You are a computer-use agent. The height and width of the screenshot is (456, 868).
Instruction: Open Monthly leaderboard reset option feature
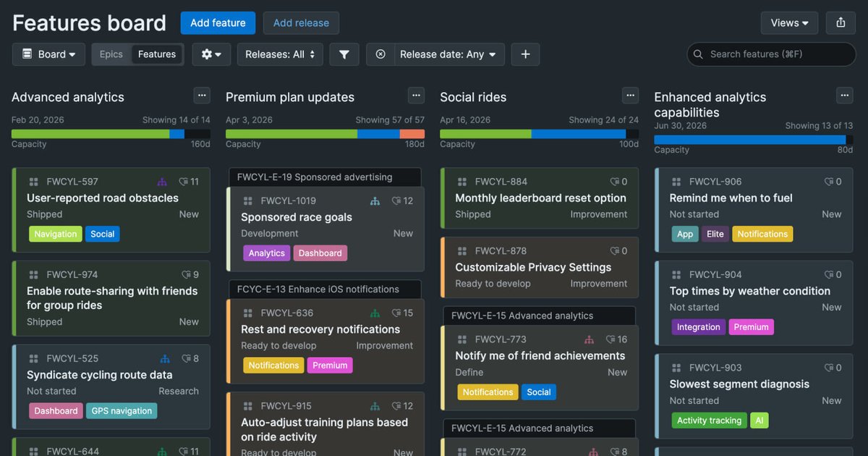point(540,198)
